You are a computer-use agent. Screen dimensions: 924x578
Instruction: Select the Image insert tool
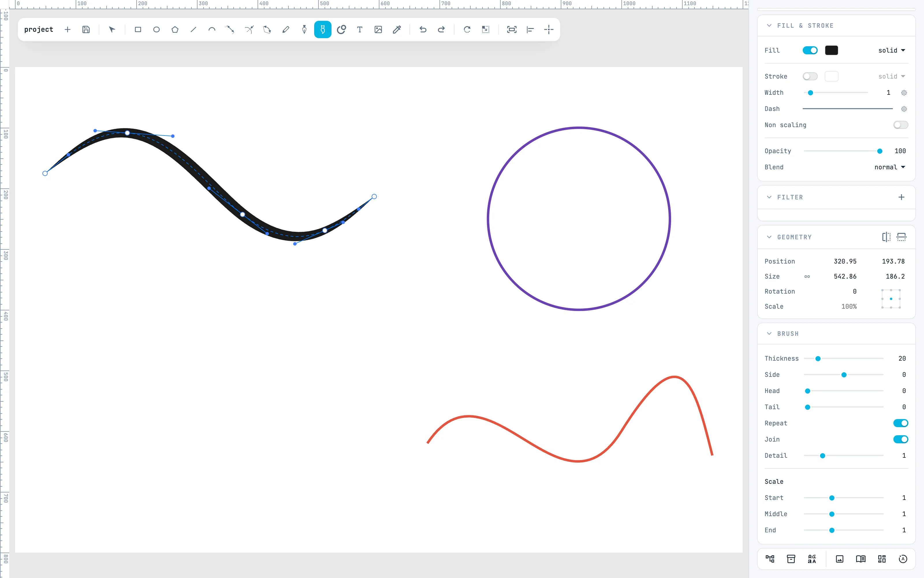pyautogui.click(x=378, y=29)
